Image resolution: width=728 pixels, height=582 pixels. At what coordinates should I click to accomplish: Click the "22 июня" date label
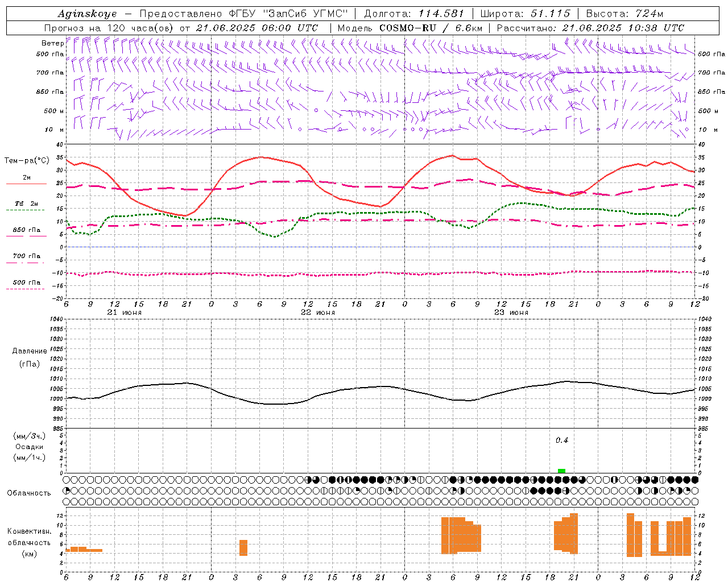click(x=317, y=313)
